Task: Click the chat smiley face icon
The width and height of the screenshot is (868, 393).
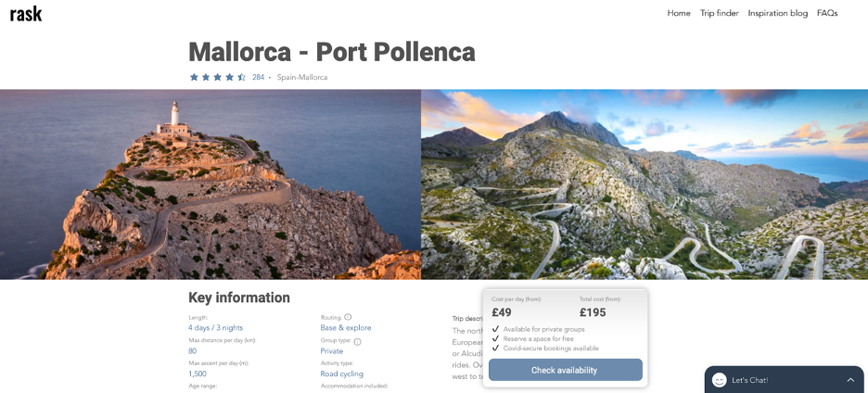Action: click(x=719, y=380)
